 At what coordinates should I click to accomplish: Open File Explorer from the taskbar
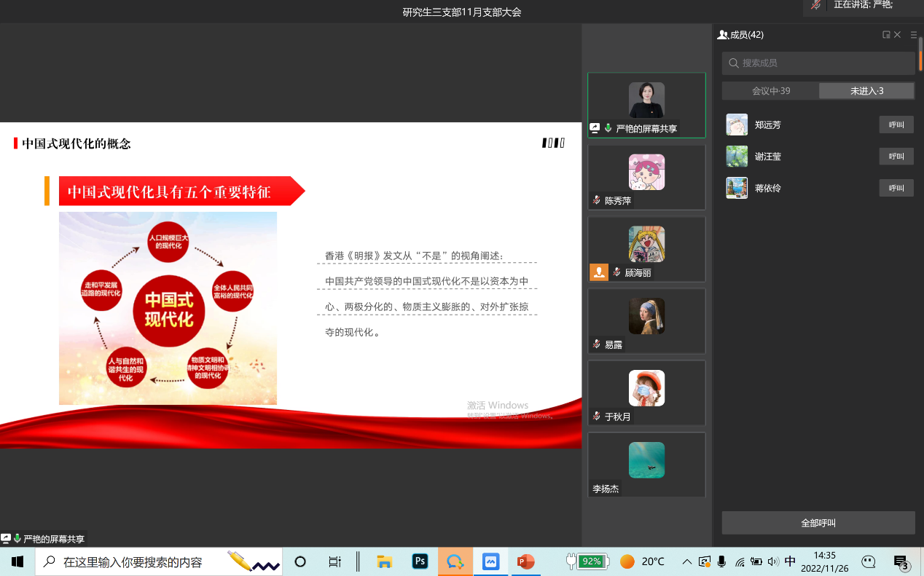385,561
